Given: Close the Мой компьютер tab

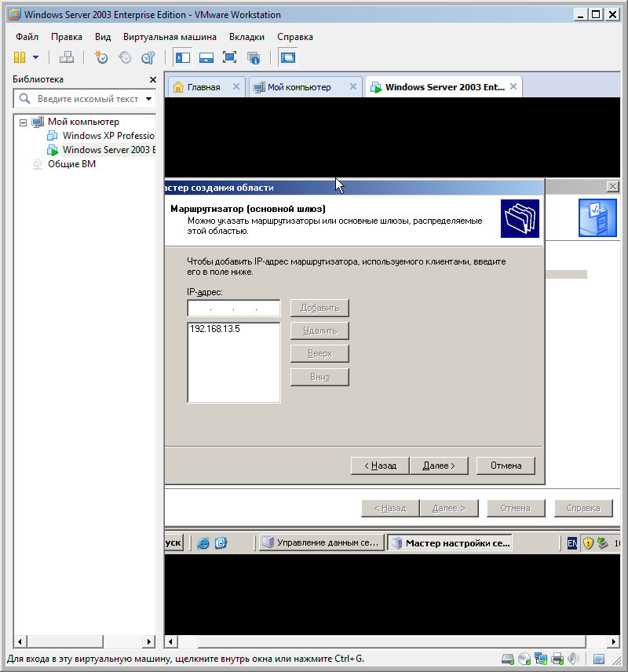Looking at the screenshot, I should click(352, 86).
